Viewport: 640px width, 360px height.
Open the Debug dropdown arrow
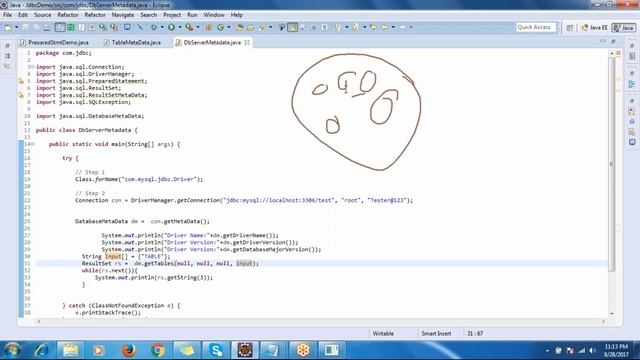click(x=162, y=27)
